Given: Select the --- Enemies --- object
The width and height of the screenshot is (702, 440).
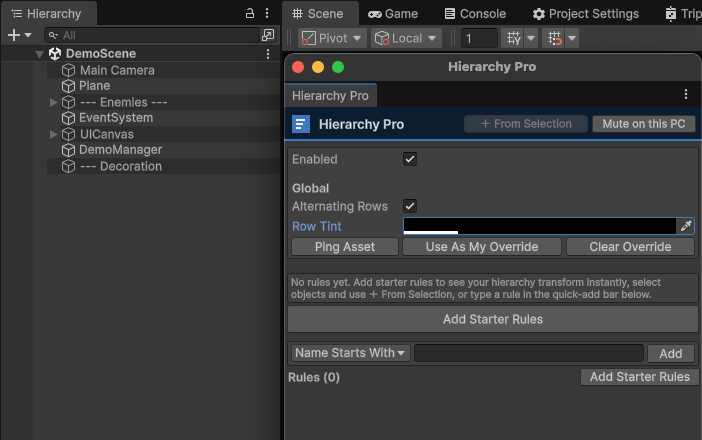Looking at the screenshot, I should (124, 103).
